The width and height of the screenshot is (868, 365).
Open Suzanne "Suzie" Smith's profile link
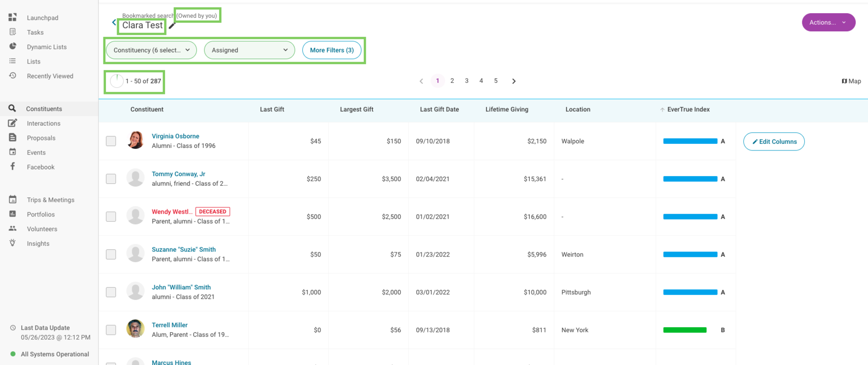[x=184, y=249]
